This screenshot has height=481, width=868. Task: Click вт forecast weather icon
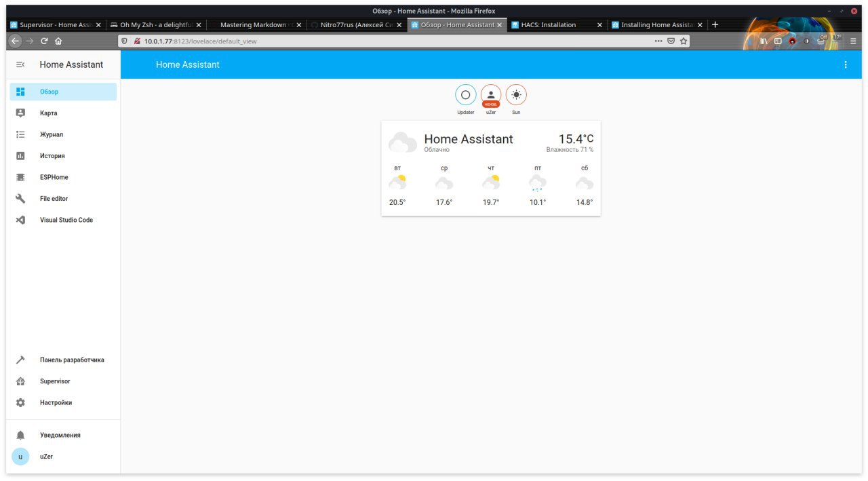click(x=397, y=182)
